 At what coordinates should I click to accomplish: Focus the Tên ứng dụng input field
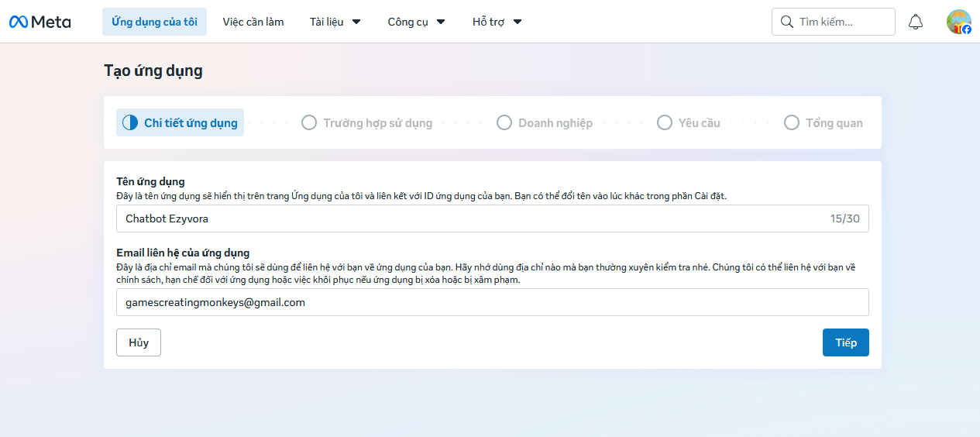(493, 218)
